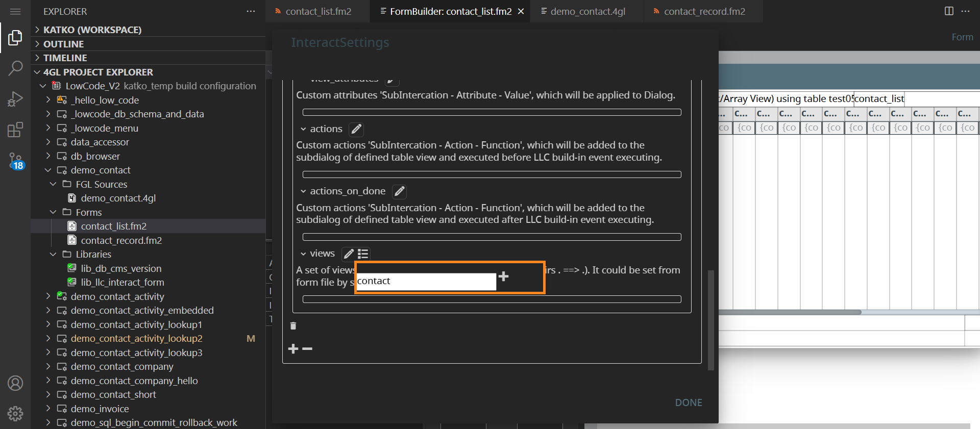
Task: Open the Search view in activity bar
Action: [x=15, y=68]
